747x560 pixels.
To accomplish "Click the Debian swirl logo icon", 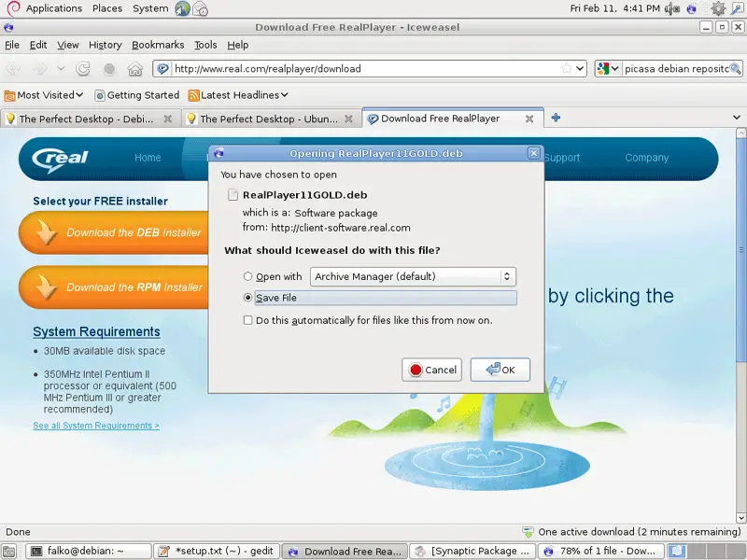I will [13, 8].
